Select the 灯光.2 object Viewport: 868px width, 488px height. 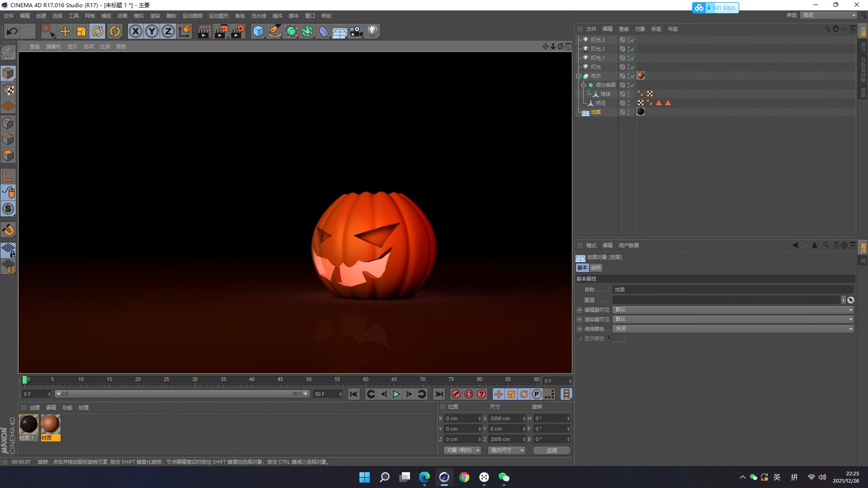[597, 40]
